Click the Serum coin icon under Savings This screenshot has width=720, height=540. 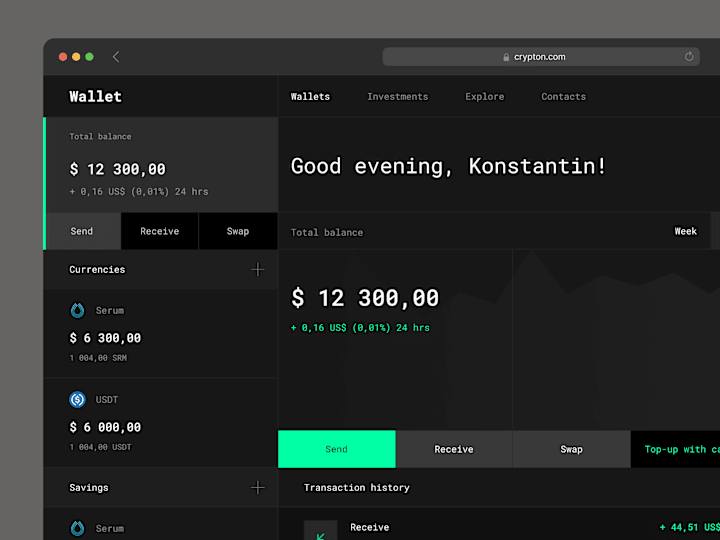click(x=77, y=528)
